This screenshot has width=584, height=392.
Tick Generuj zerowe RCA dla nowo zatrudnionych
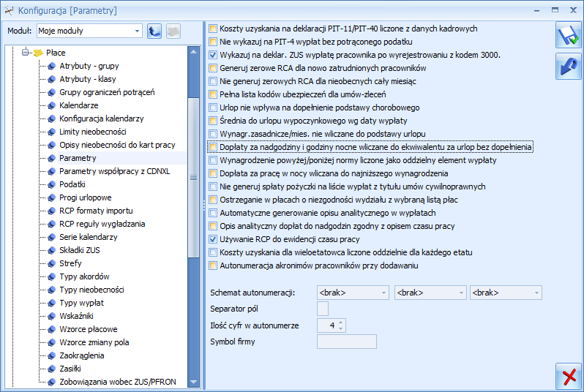click(x=213, y=68)
